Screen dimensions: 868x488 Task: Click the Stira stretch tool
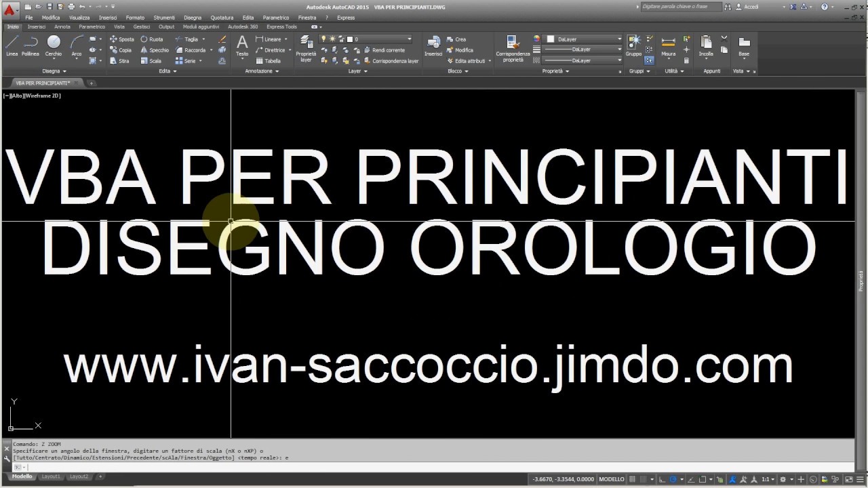click(119, 61)
